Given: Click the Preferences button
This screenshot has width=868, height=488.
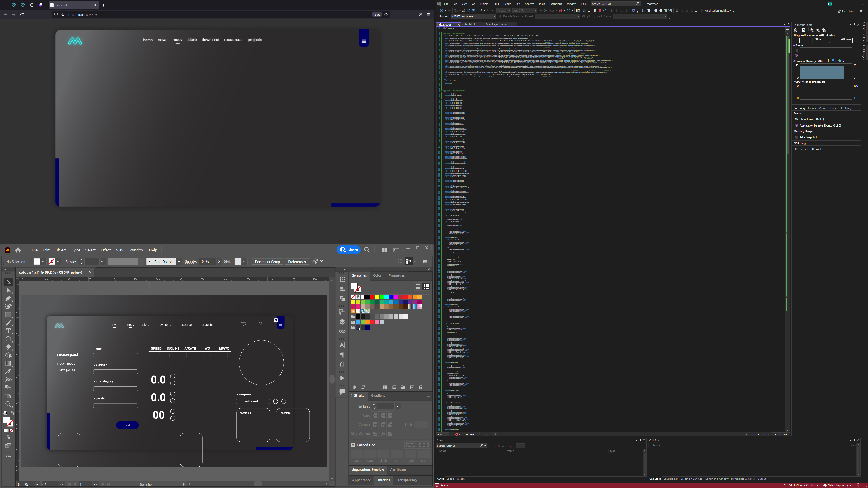Looking at the screenshot, I should pos(297,262).
